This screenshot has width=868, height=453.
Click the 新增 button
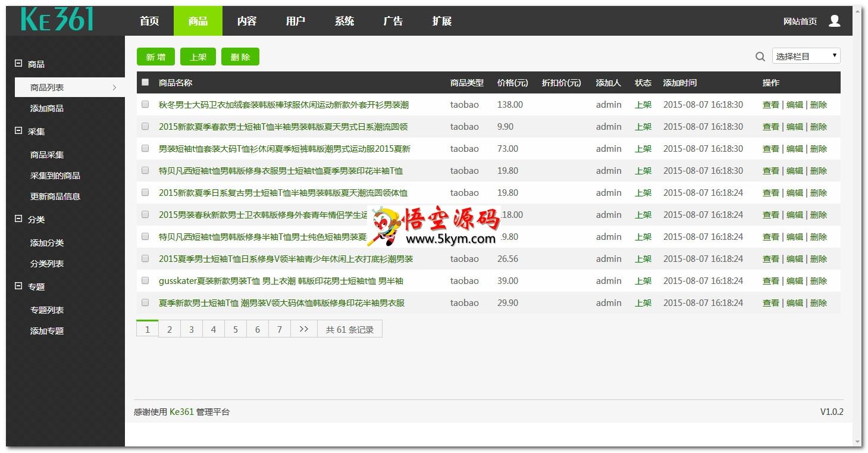click(x=156, y=57)
